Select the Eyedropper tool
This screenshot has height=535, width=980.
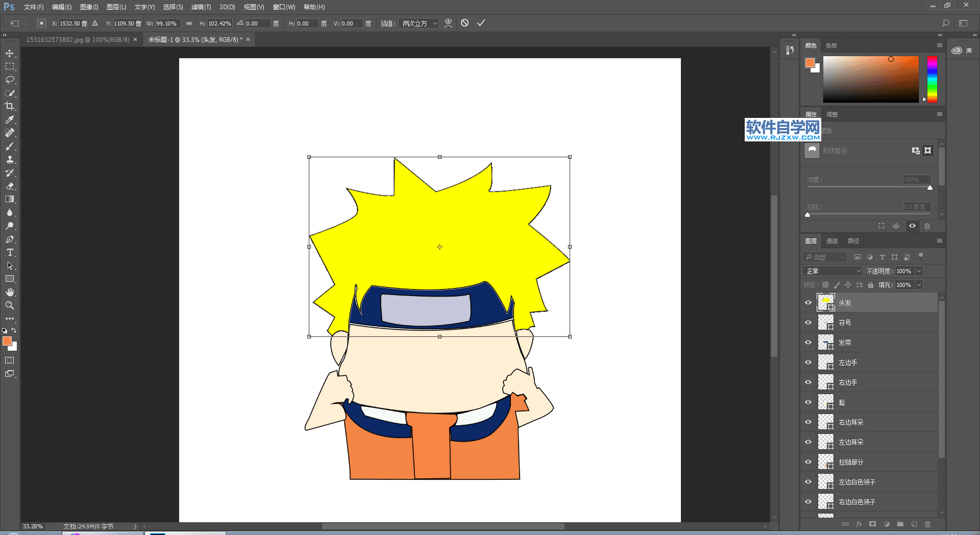(x=10, y=119)
